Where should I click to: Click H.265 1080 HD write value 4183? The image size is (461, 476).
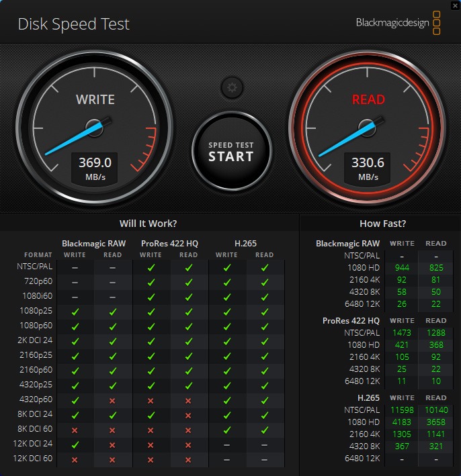click(x=402, y=422)
